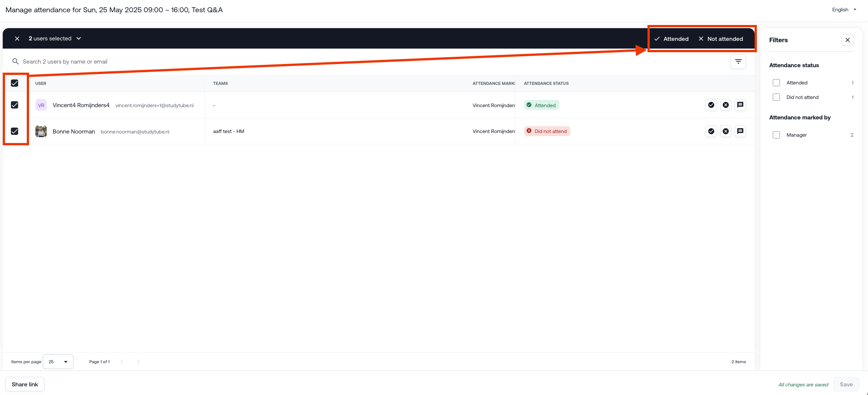868x395 pixels.
Task: Click the green Attended status badge
Action: (542, 105)
